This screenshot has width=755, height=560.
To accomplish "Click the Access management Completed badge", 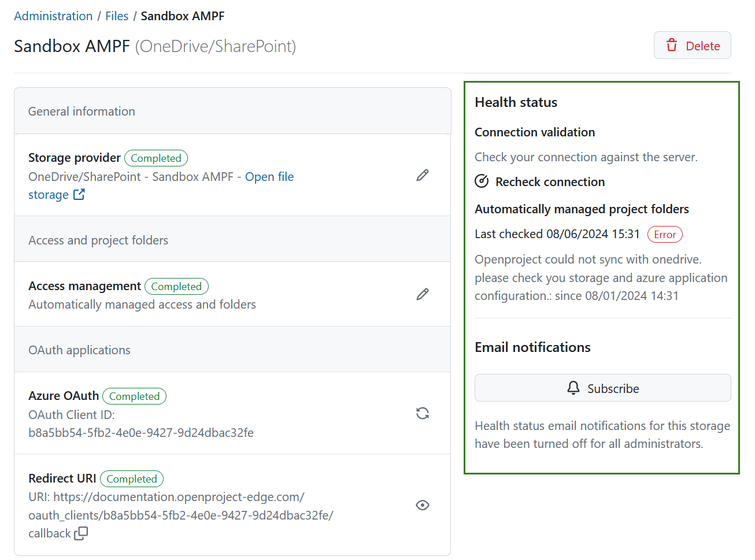I will point(176,287).
